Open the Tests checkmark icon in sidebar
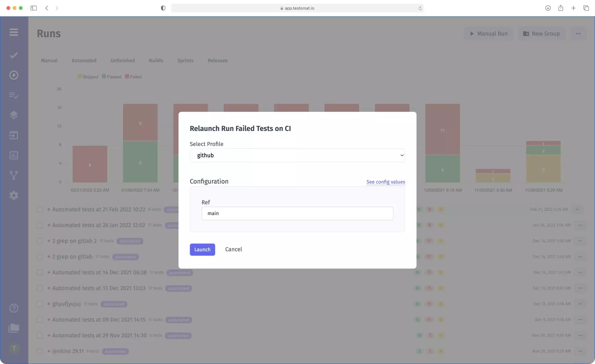Viewport: 595px width, 364px height. [x=14, y=55]
